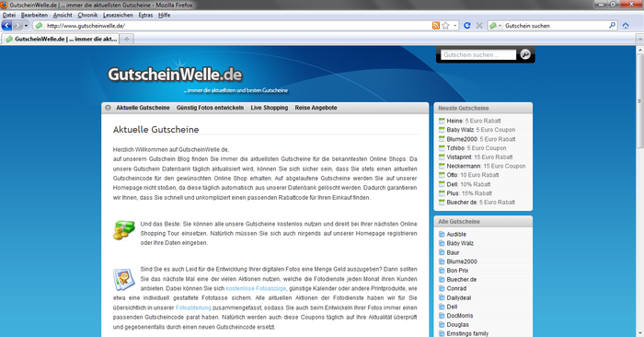Open the DocMorris category

pyautogui.click(x=460, y=316)
